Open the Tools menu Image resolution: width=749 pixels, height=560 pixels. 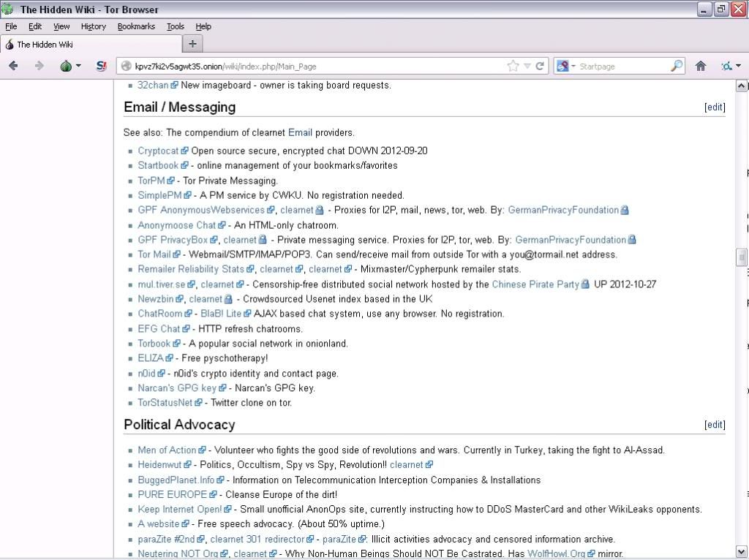tap(176, 26)
